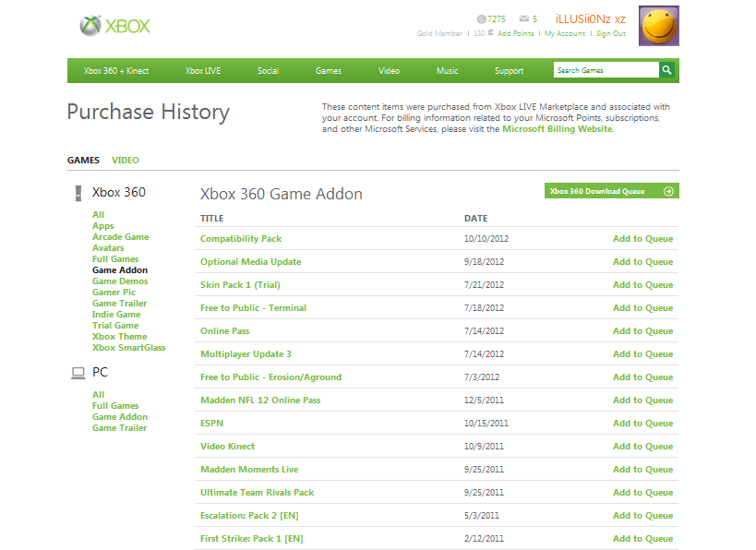Viewport: 756px width, 550px height.
Task: Open ESPN title
Action: click(x=211, y=424)
